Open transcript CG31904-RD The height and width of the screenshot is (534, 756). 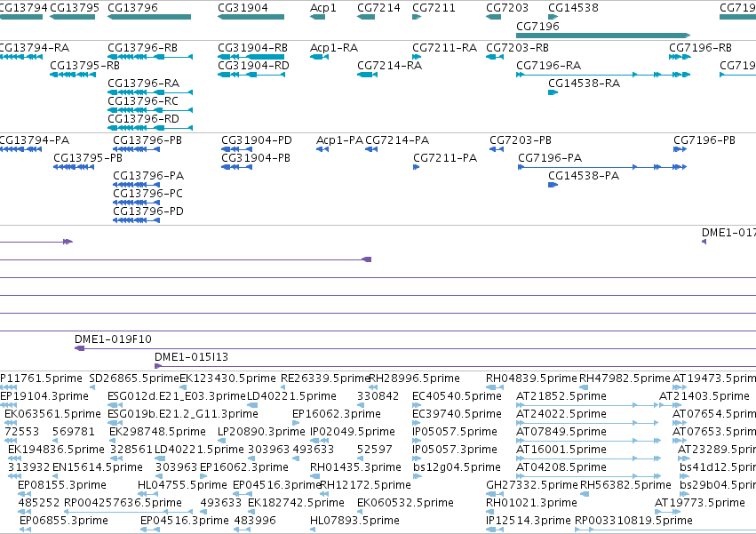tap(251, 75)
